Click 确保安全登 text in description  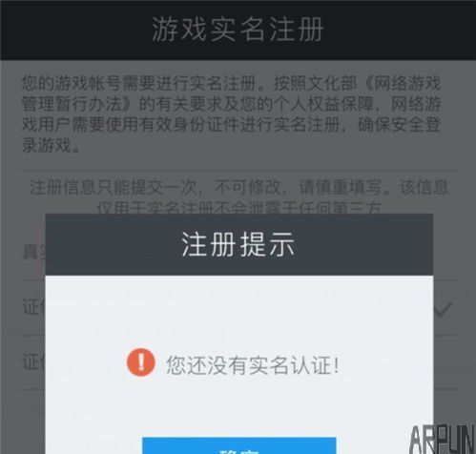(400, 125)
